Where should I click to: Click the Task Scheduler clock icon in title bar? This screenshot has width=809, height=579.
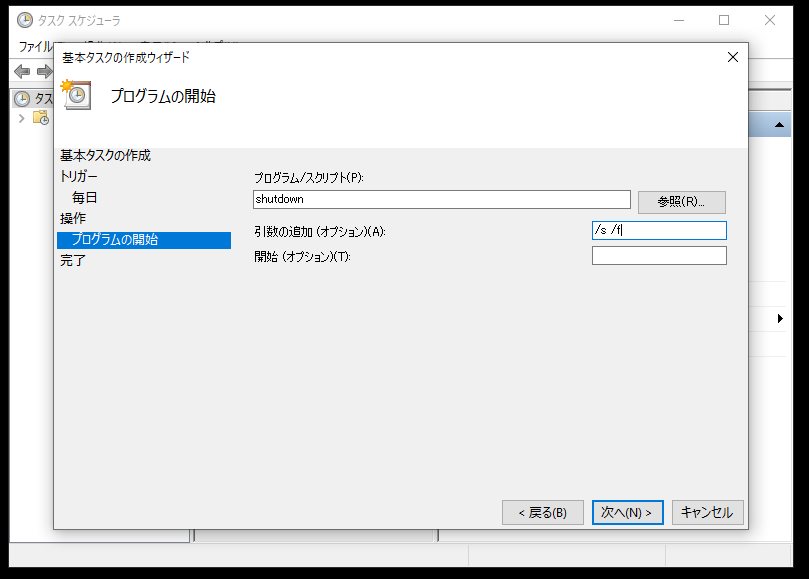click(x=24, y=20)
